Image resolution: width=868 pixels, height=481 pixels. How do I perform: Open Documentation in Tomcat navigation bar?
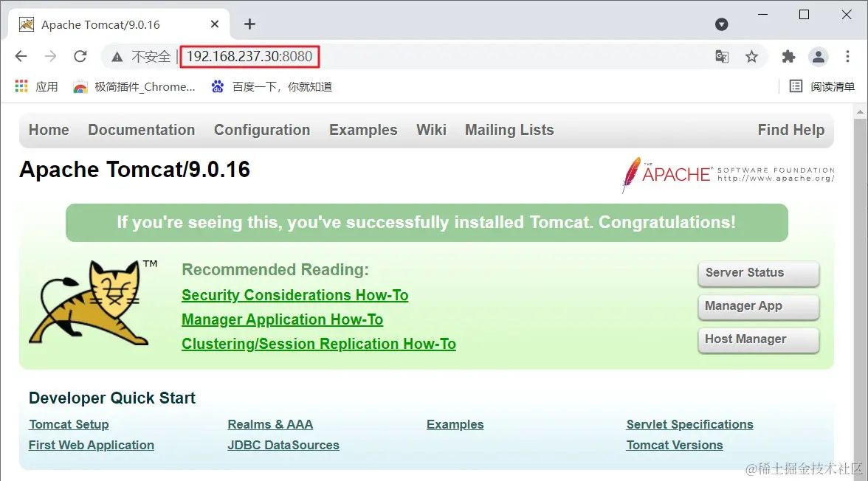141,130
